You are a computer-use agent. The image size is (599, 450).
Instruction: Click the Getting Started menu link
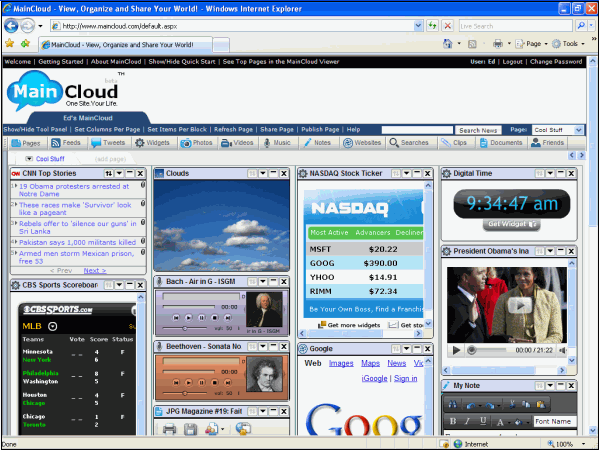click(61, 62)
